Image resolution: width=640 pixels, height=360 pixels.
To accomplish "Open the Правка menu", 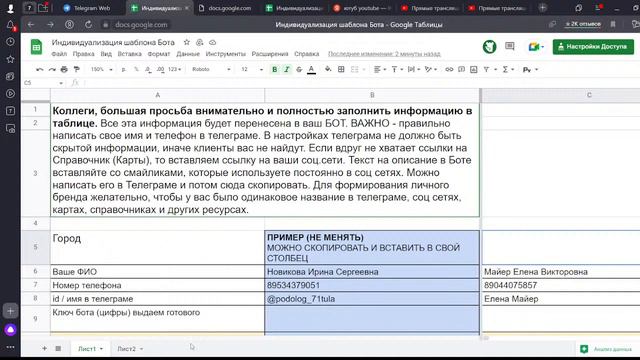I will click(x=83, y=54).
